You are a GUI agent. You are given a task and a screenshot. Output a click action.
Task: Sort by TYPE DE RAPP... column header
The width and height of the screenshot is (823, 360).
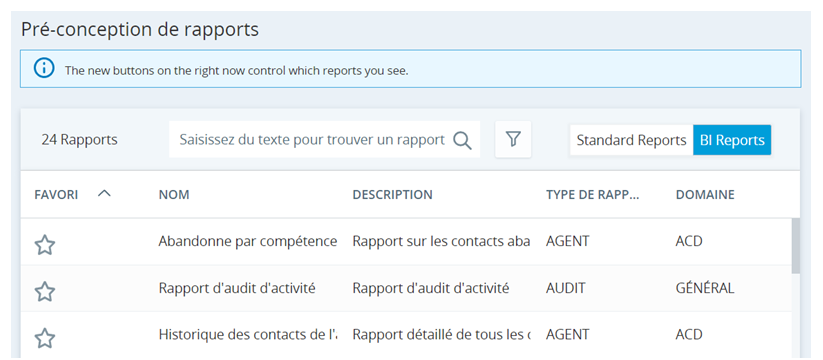coord(593,195)
